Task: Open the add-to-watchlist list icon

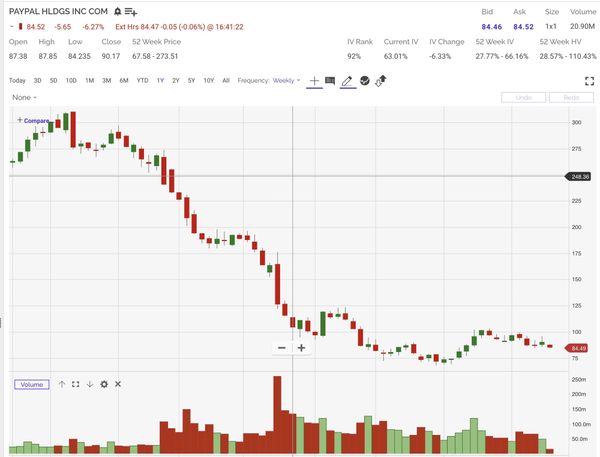Action: [130, 11]
